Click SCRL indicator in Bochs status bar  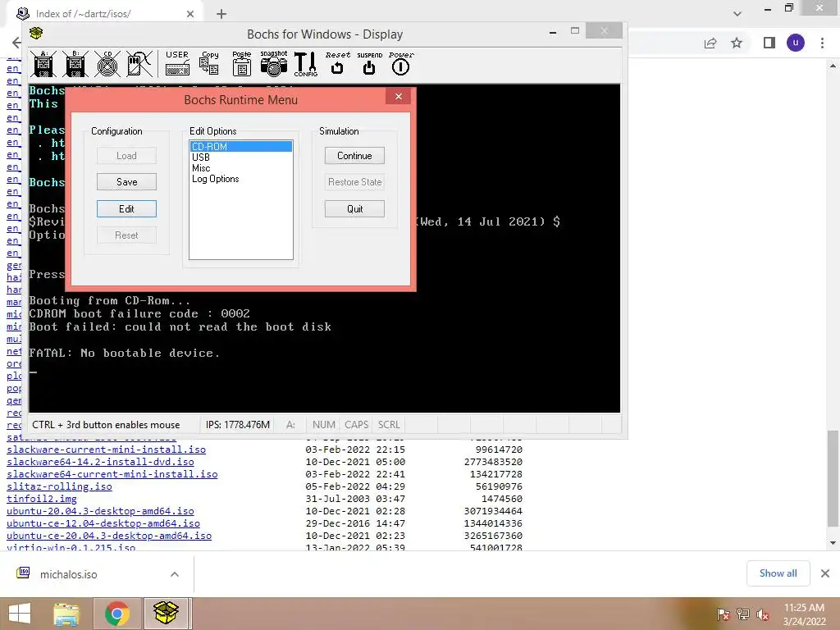click(x=389, y=425)
